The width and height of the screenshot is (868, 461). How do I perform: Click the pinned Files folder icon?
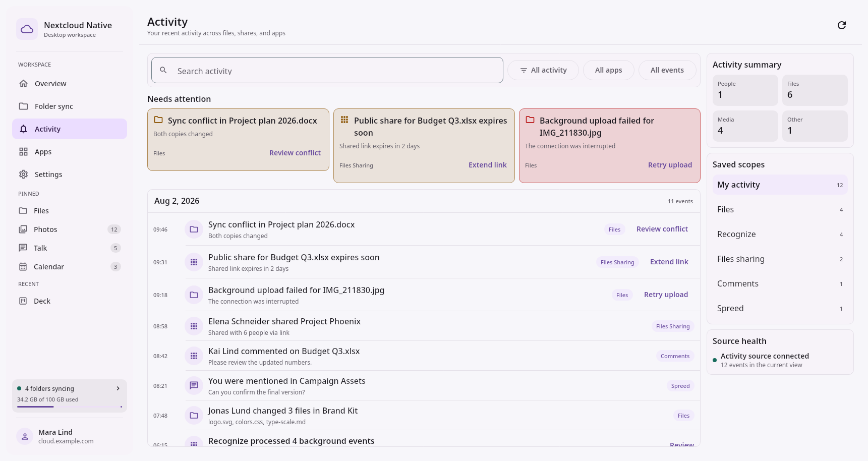23,211
